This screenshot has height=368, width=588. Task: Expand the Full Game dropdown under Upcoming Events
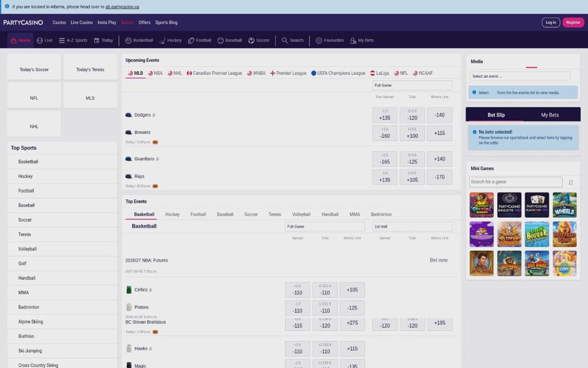pos(412,85)
